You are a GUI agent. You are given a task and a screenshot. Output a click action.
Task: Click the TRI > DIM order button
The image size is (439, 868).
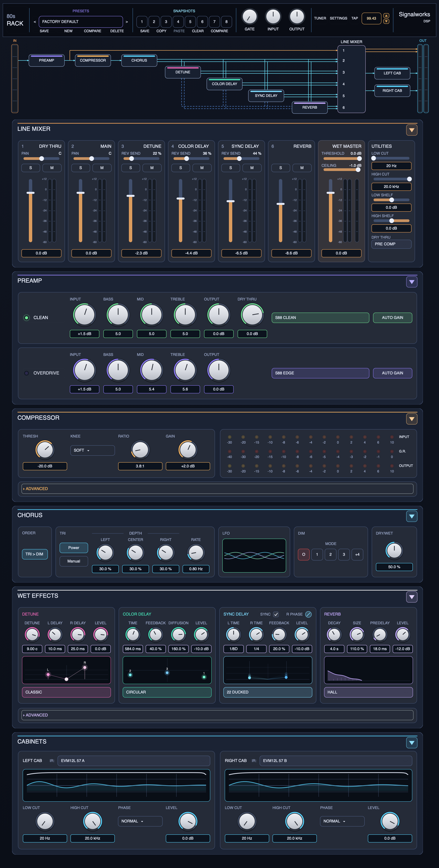(35, 554)
